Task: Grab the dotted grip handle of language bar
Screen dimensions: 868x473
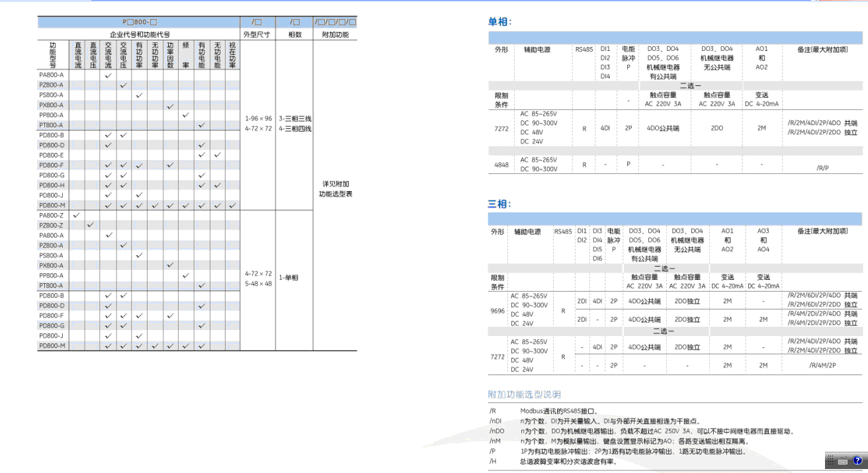Action: tap(830, 461)
